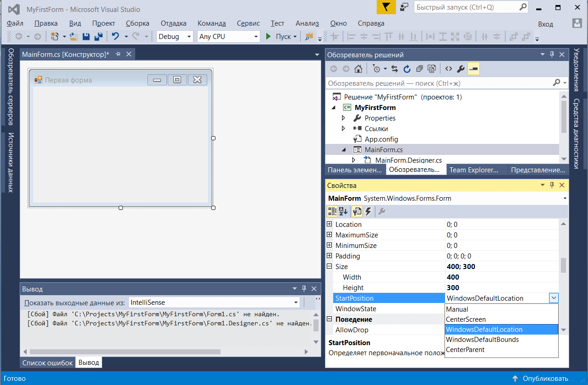Expand the Padding property node
The width and height of the screenshot is (588, 385).
tap(329, 256)
